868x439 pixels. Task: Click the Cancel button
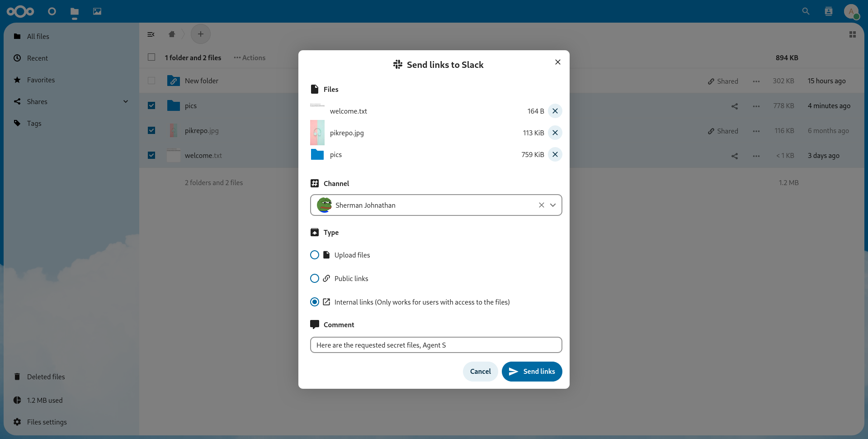(480, 372)
